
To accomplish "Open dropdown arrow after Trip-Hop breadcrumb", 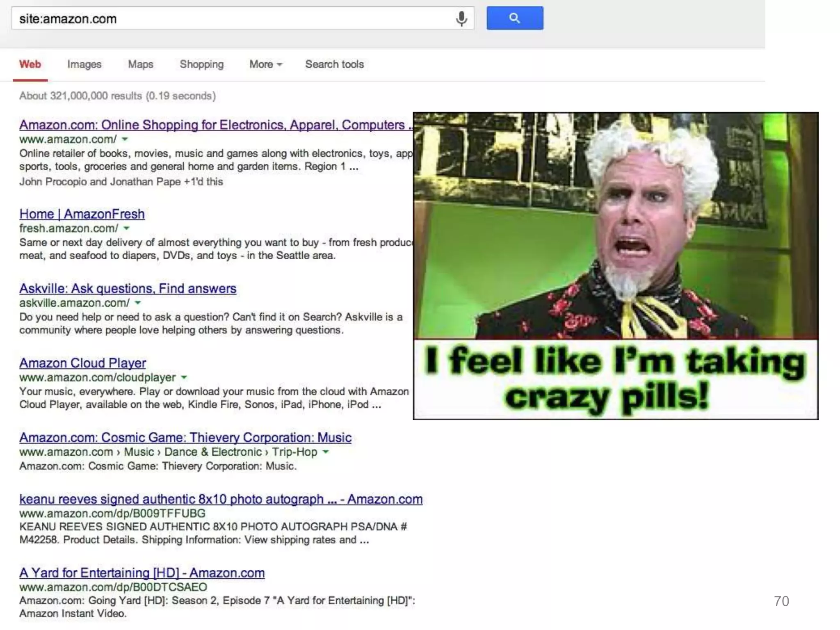I will (x=326, y=452).
